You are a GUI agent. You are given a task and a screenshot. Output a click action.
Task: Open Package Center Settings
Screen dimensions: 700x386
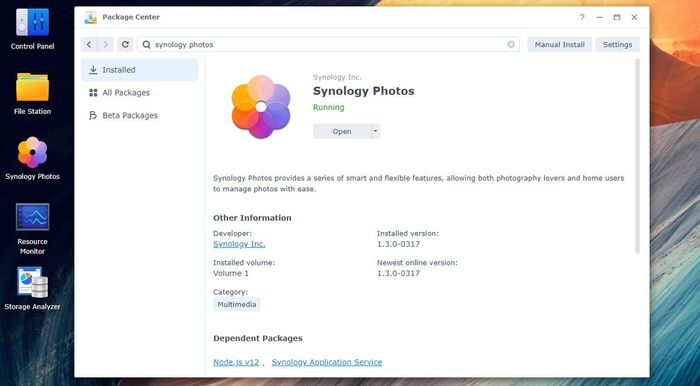click(x=617, y=45)
